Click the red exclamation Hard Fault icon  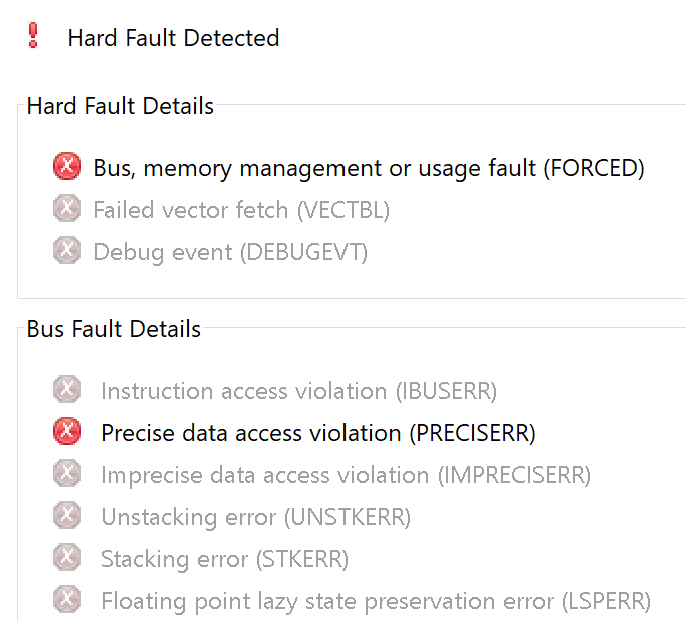click(33, 35)
